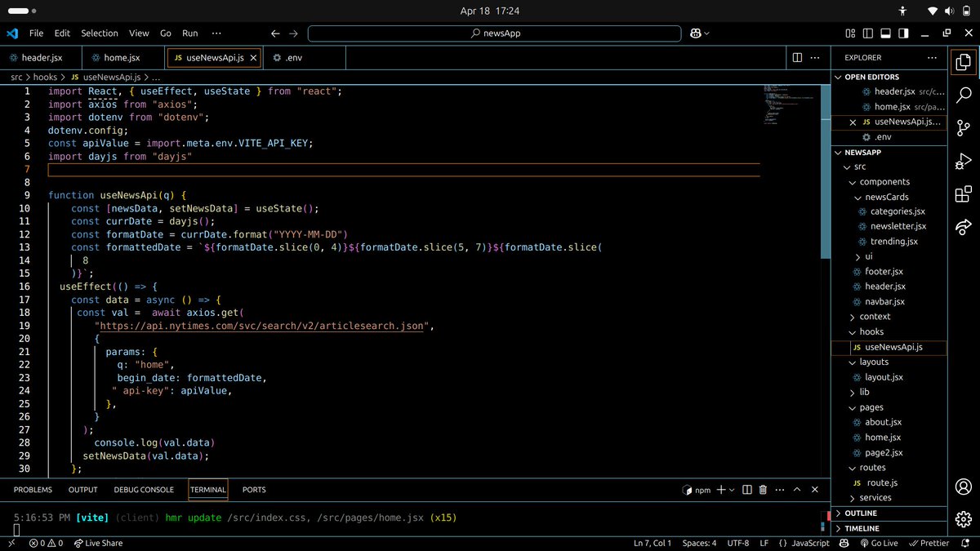Open launch profile dropdown next to plus

click(x=732, y=490)
